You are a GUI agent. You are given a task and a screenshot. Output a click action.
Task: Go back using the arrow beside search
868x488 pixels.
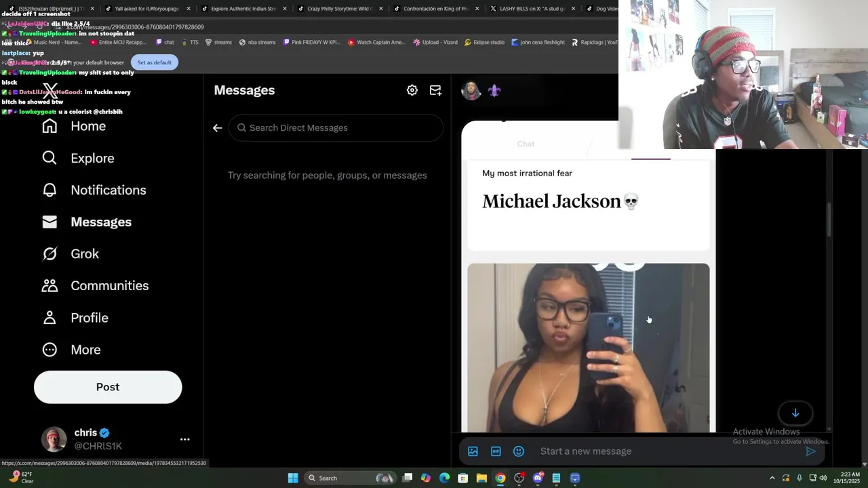pos(217,127)
